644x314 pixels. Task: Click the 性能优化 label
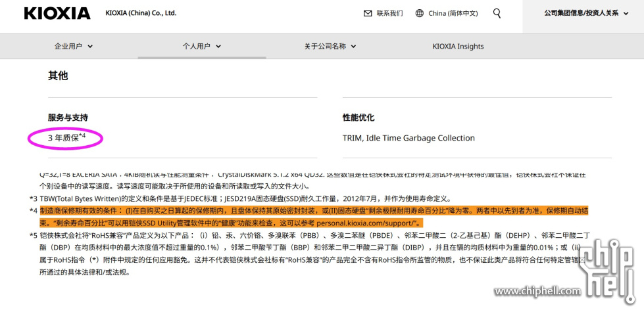(x=359, y=118)
